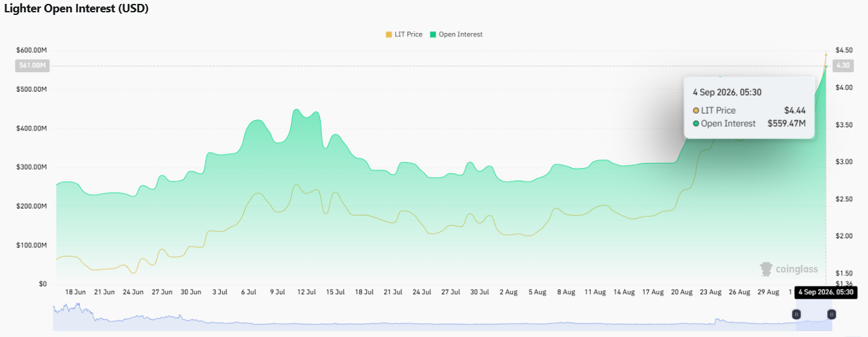Click the $4.00 price axis label
This screenshot has height=337, width=868.
(x=844, y=87)
